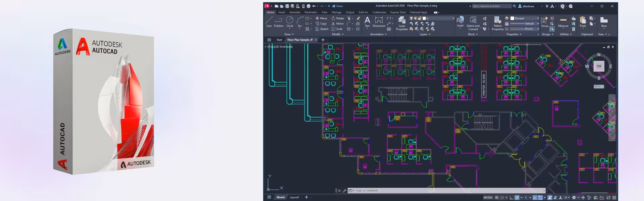Click the Share button

337,6
